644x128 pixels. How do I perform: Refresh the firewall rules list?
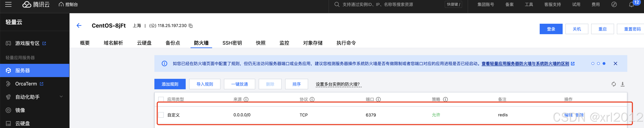click(x=614, y=84)
